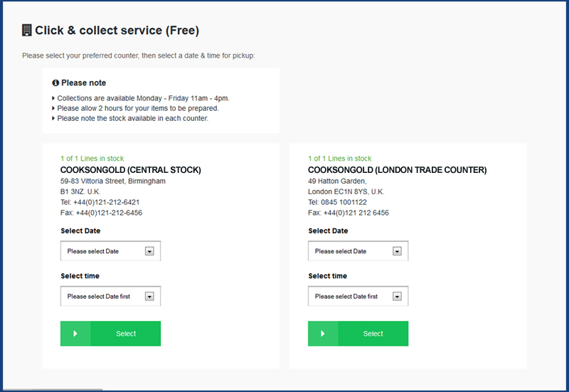Click the horizontal scrollbar at the page bottom
Image resolution: width=569 pixels, height=392 pixels.
53,390
